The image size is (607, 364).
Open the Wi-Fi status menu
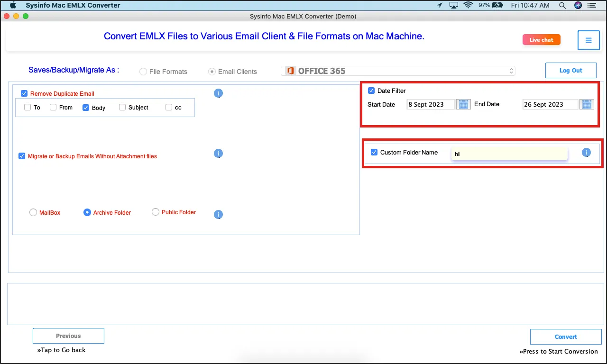click(x=469, y=5)
